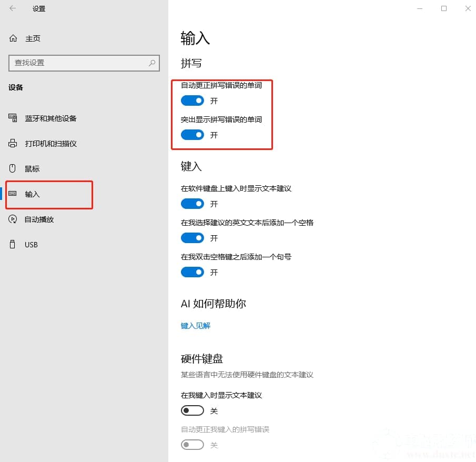Click the autoplay icon in sidebar
The width and height of the screenshot is (476, 462).
[13, 219]
